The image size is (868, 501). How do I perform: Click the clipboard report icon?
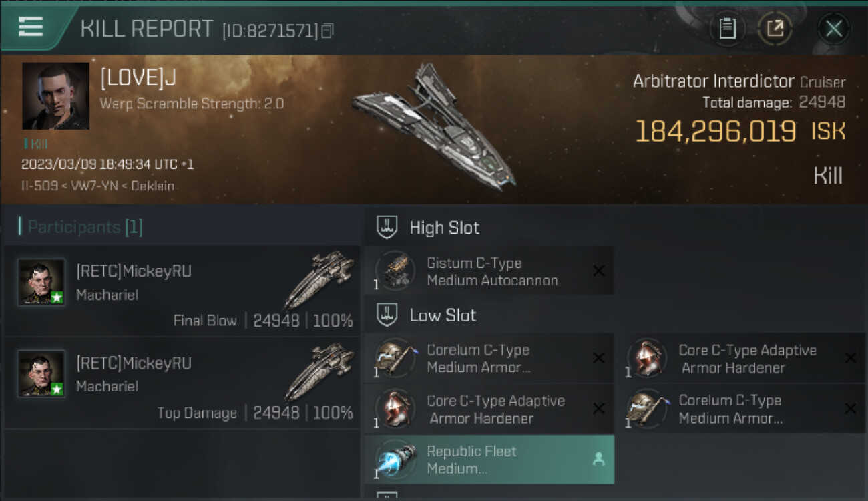pos(727,29)
